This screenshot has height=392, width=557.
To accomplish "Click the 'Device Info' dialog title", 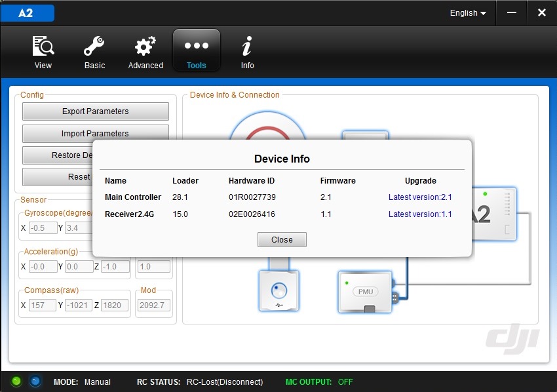I will pyautogui.click(x=282, y=159).
